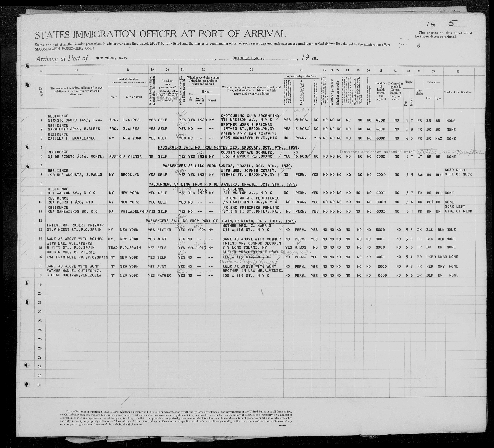Image resolution: width=494 pixels, height=448 pixels.
Task: Click 'FATHER MANUEL GUTIERREZ,' entry
Action: (74, 271)
